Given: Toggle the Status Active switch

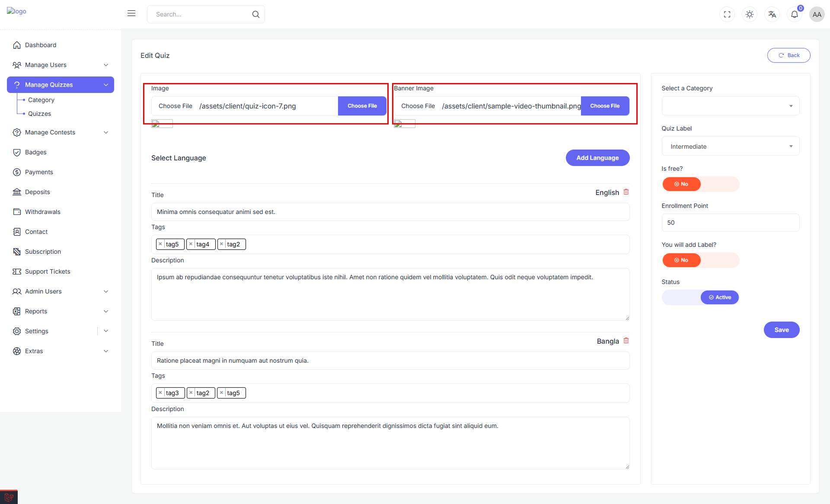Looking at the screenshot, I should point(700,297).
